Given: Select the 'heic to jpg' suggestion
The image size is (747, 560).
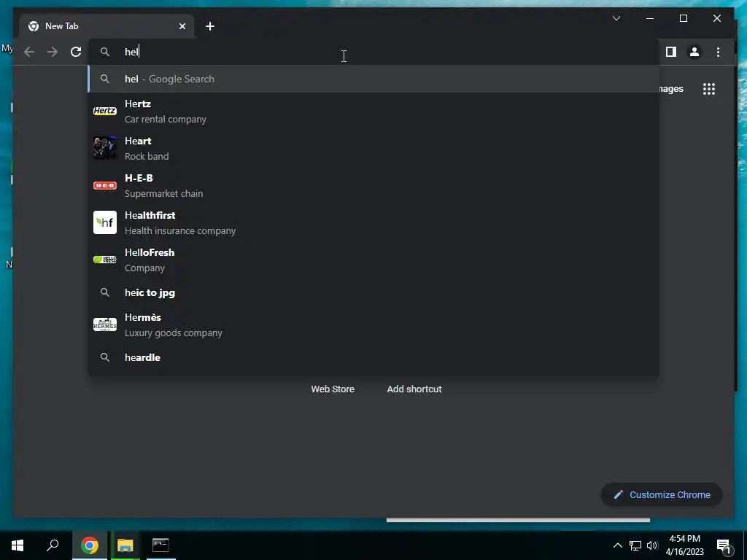Looking at the screenshot, I should 373,293.
